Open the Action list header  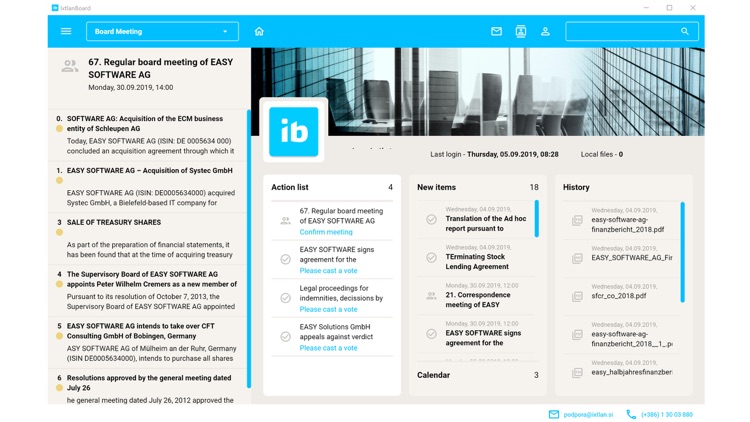(x=332, y=188)
